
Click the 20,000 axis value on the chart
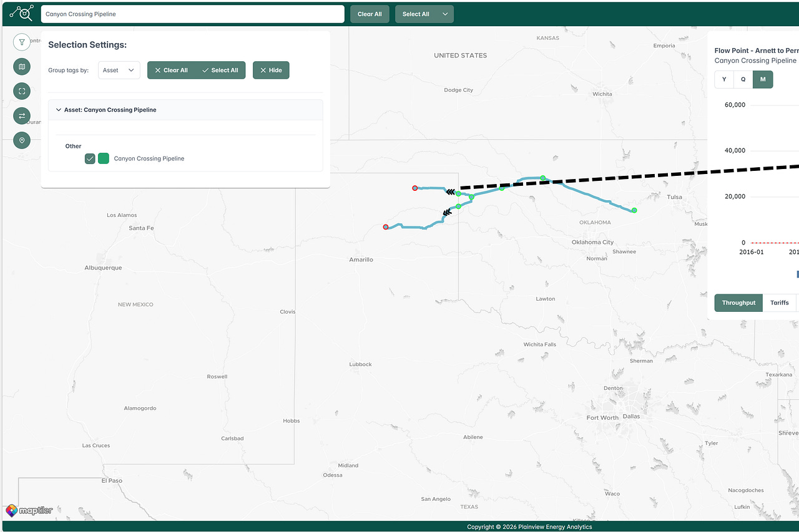tap(735, 196)
